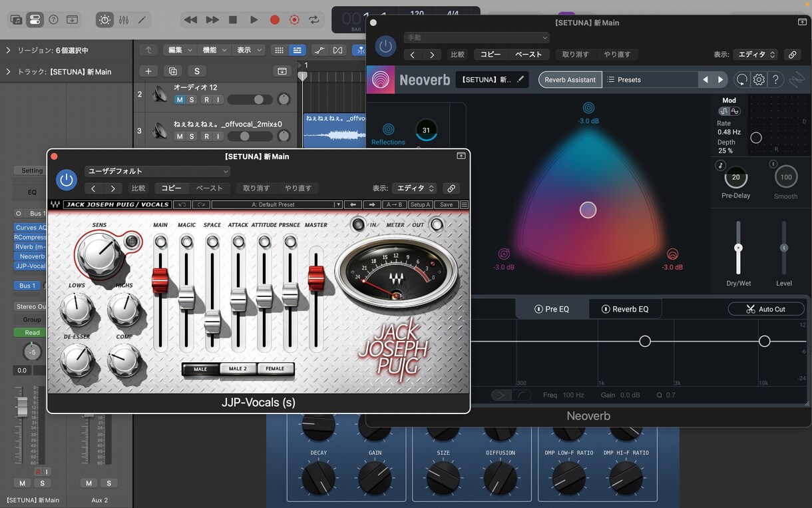
Task: Open Neoverb settings gear
Action: pos(759,80)
